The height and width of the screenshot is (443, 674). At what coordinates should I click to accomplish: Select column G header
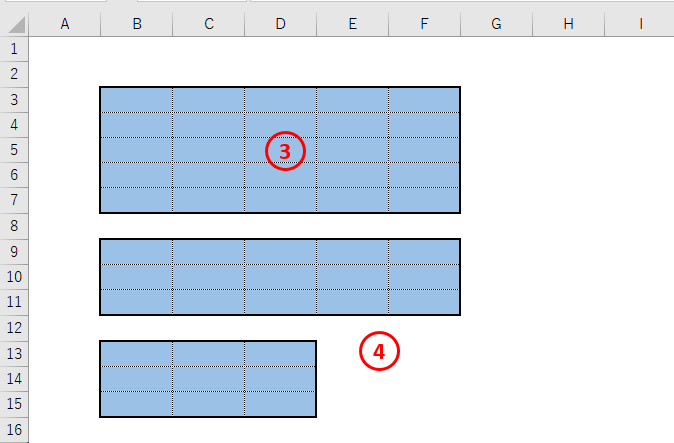point(496,24)
